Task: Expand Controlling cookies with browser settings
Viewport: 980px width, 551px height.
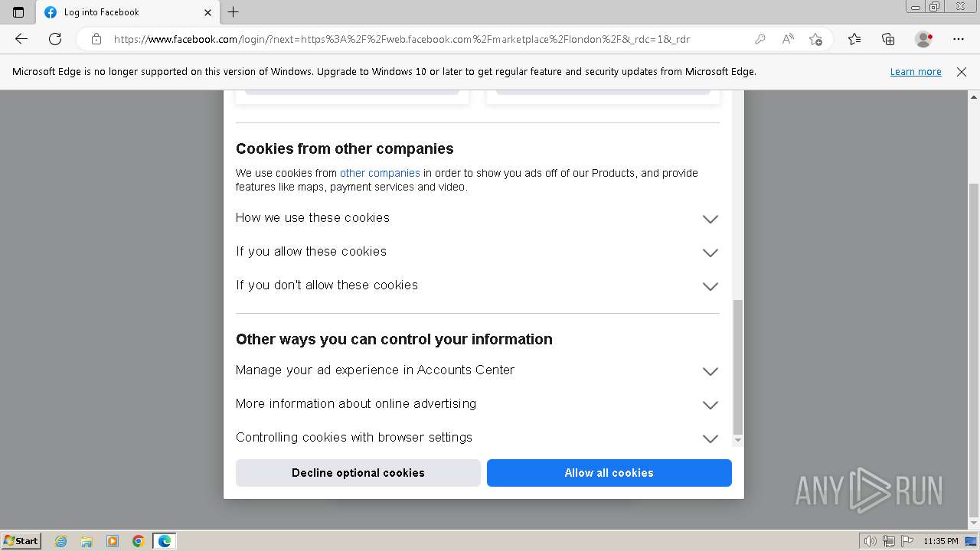Action: 710,439
